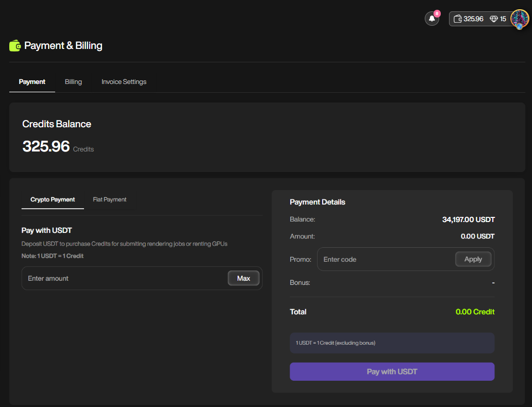The width and height of the screenshot is (532, 407).
Task: Focus the Enter amount field
Action: 124,278
